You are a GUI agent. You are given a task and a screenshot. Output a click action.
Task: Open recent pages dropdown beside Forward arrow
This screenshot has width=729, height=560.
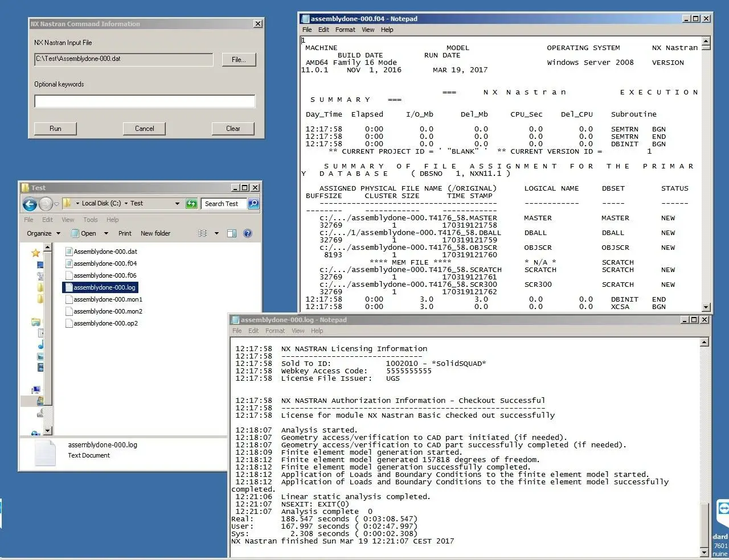(x=56, y=204)
